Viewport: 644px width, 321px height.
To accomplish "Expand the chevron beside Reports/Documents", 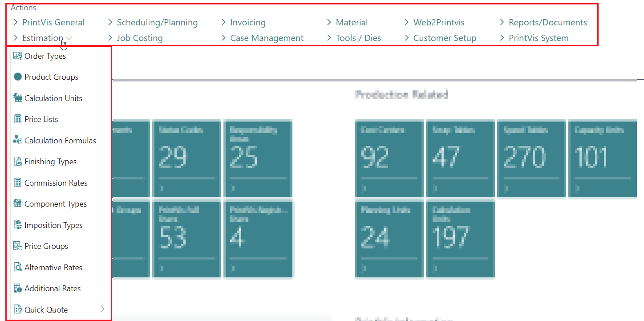I will point(502,22).
